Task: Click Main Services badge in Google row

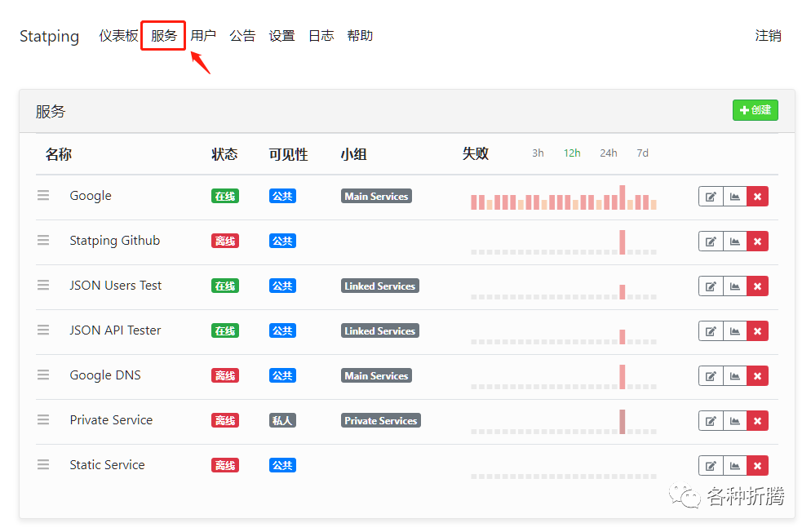Action: [377, 196]
